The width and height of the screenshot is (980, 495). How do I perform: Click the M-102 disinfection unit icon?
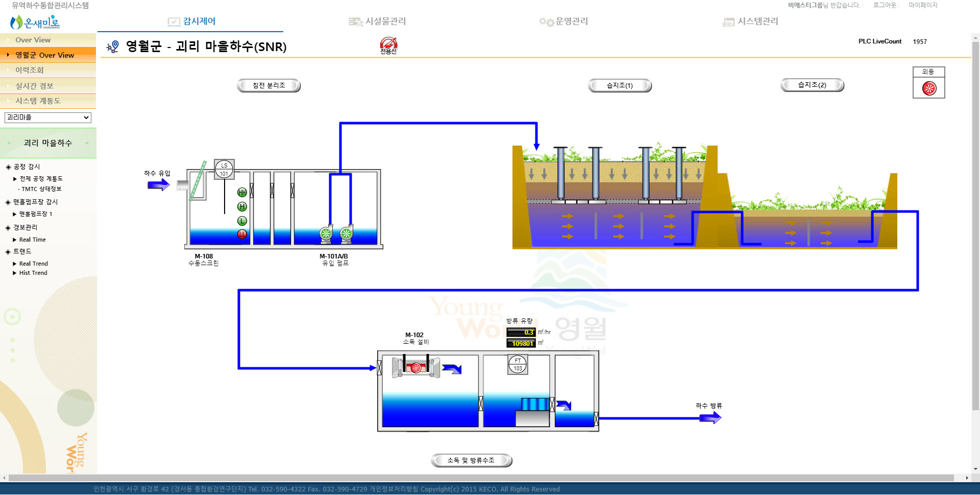[x=416, y=367]
